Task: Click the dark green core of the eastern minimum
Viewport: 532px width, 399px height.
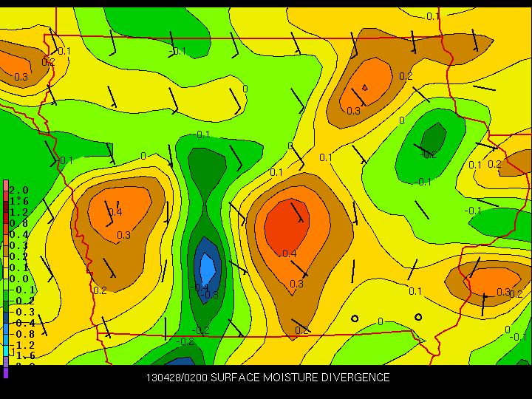Action: pyautogui.click(x=432, y=137)
